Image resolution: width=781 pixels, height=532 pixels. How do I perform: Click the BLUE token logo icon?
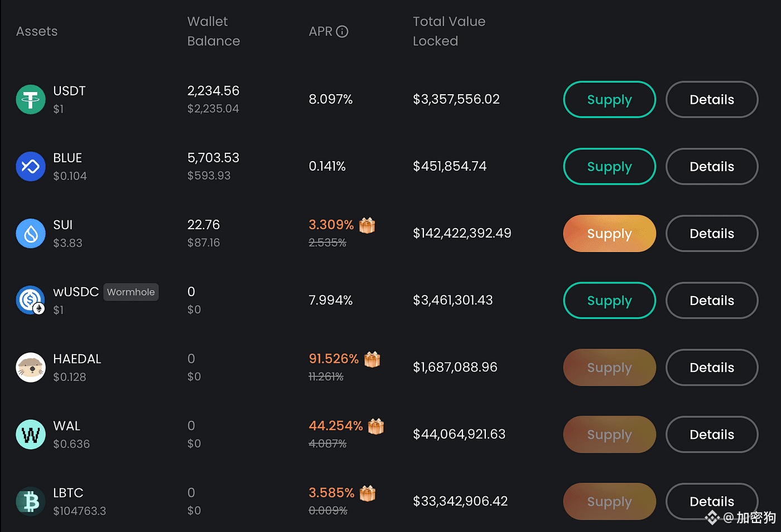coord(31,166)
